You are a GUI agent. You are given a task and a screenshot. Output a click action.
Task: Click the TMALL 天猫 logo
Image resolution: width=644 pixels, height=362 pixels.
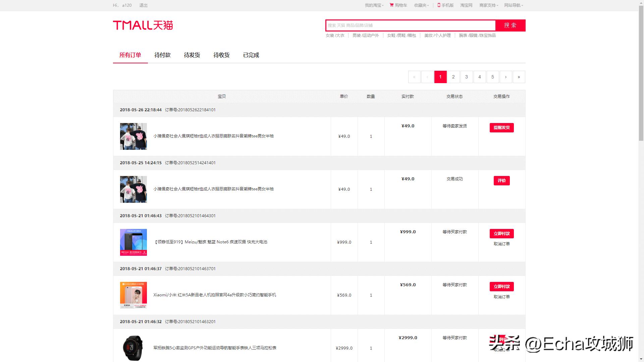pos(143,25)
